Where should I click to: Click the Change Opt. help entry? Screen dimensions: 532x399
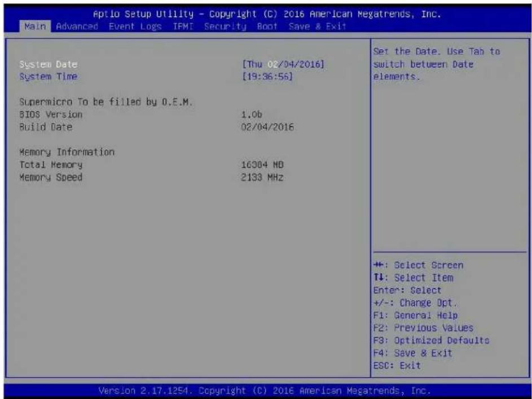416,302
